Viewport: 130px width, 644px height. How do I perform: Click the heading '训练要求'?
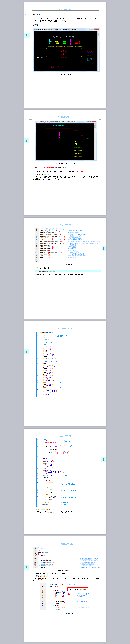pos(37,15)
